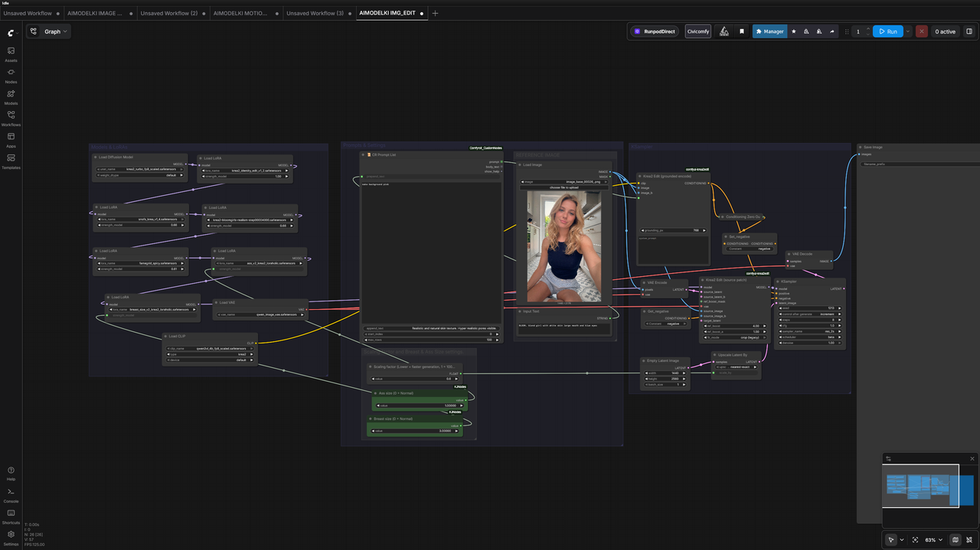This screenshot has width=980, height=550.
Task: Click the pyramid logo toolbar icon
Action: tap(724, 31)
